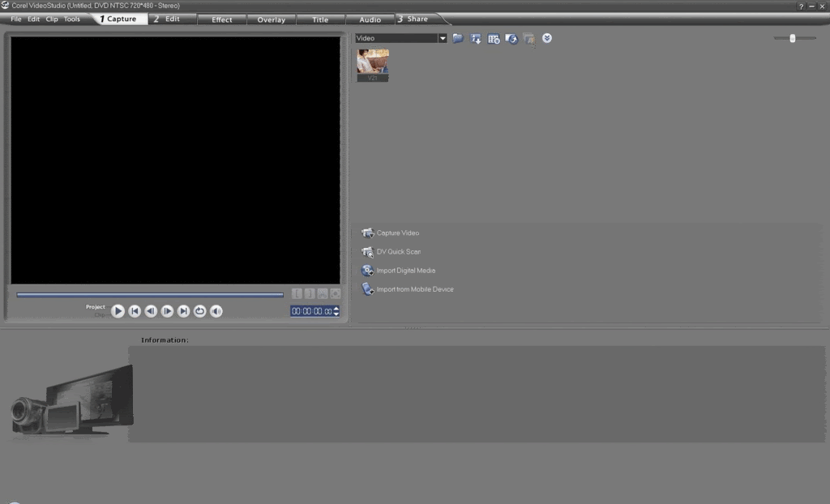Switch to the Effect step tab
The image size is (830, 504).
(x=221, y=19)
